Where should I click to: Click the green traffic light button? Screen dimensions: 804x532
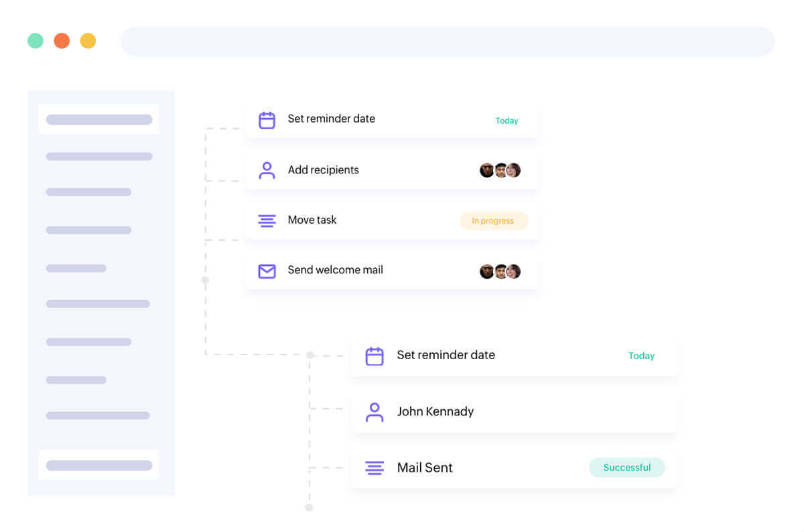pos(36,40)
